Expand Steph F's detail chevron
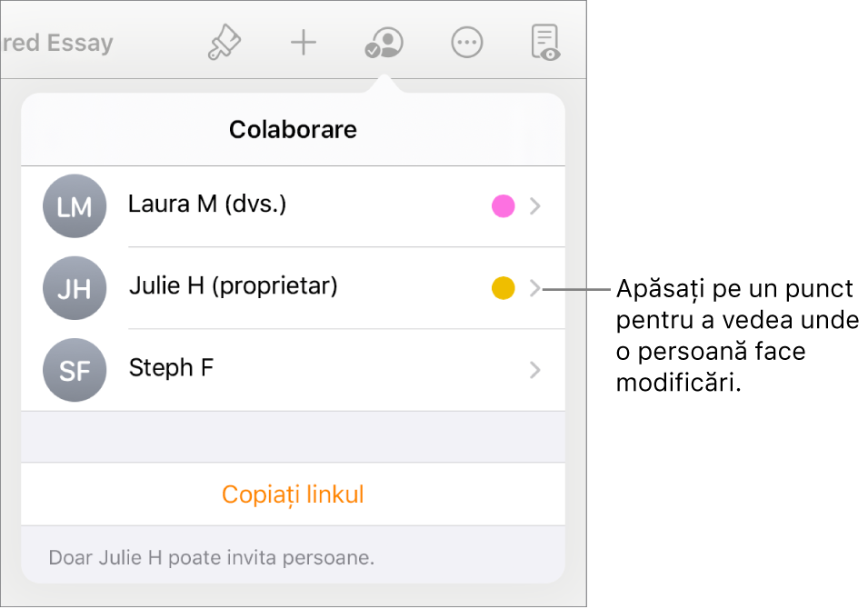 (534, 370)
